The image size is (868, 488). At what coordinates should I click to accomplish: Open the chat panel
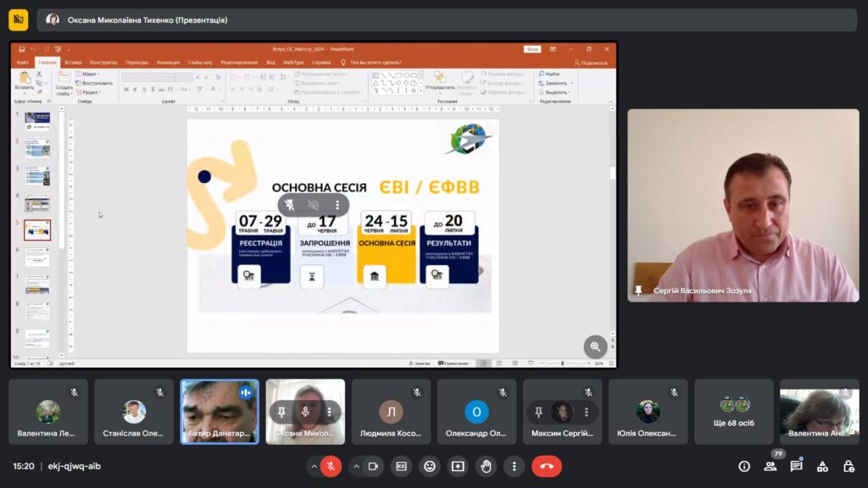pos(796,466)
